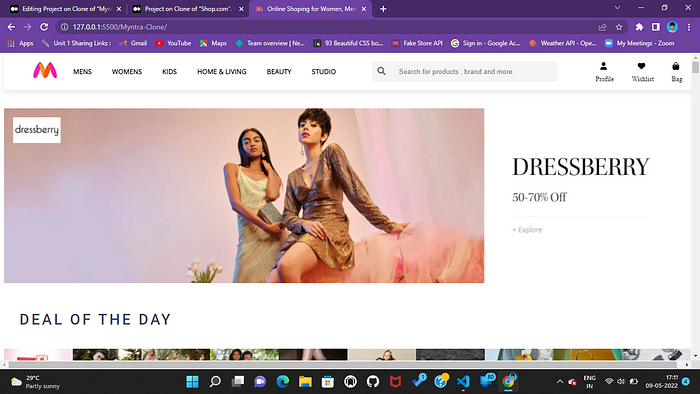Open the weather widget on the taskbar

[x=36, y=382]
